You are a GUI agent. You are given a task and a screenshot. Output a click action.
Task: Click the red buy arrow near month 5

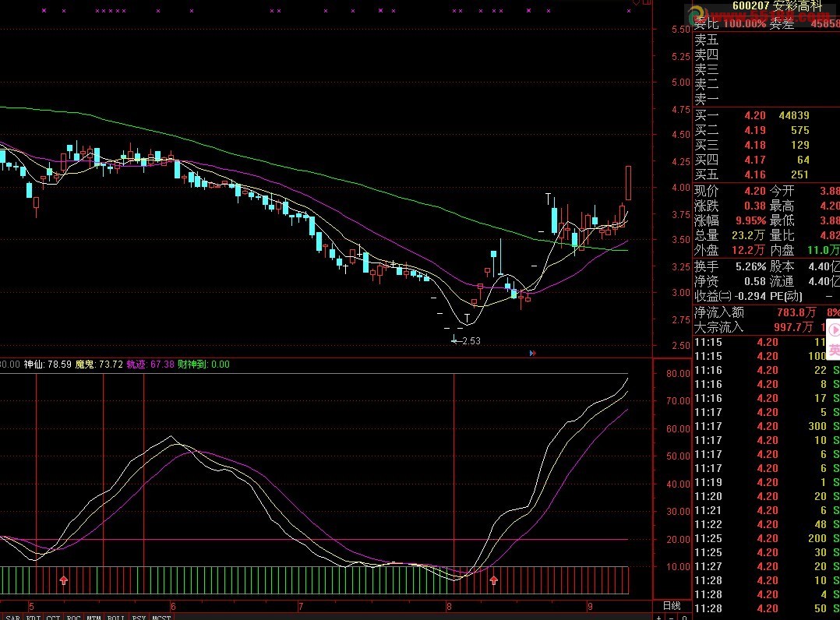click(64, 579)
